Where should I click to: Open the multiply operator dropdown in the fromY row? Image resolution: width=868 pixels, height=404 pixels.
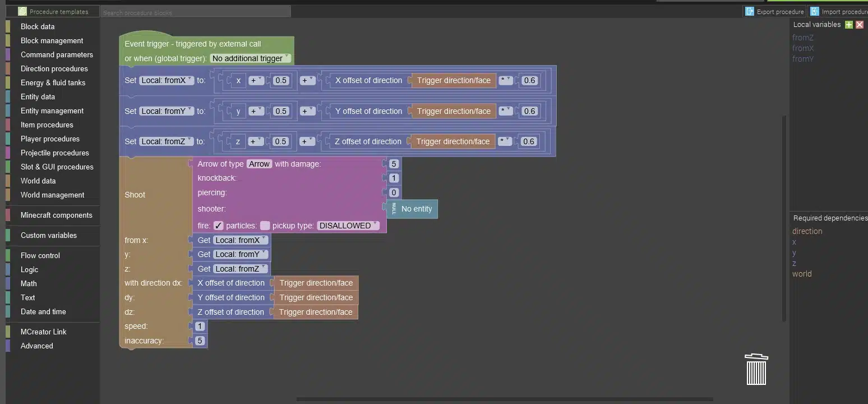[x=506, y=111]
